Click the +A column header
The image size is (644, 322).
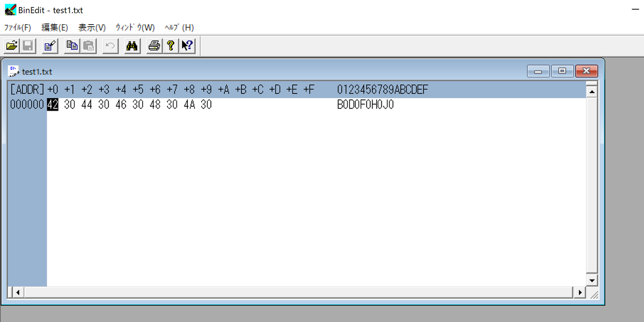(x=224, y=90)
